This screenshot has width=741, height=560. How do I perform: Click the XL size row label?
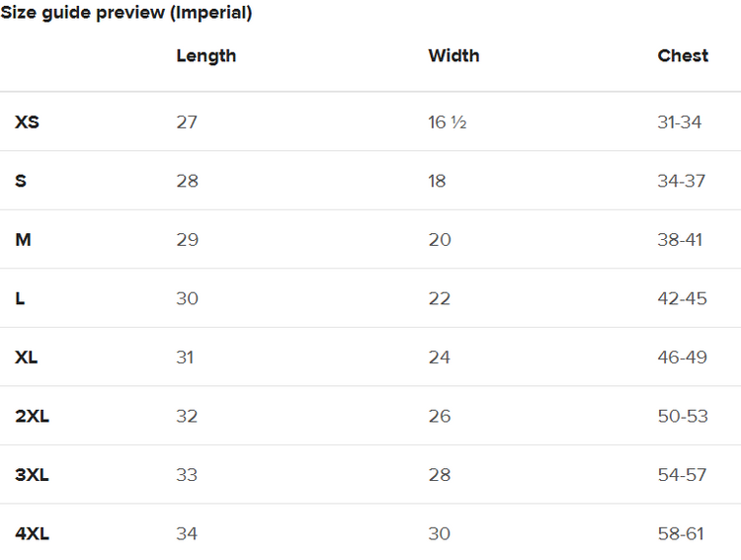click(27, 358)
